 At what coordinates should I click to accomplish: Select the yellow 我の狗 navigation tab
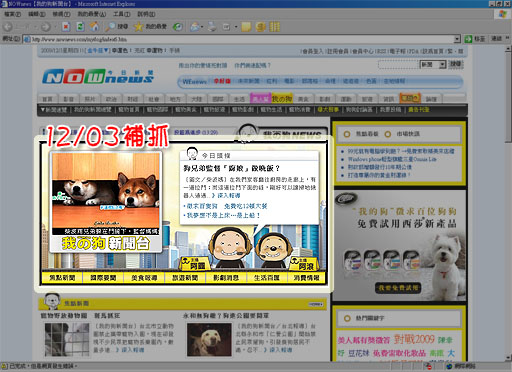(x=282, y=99)
